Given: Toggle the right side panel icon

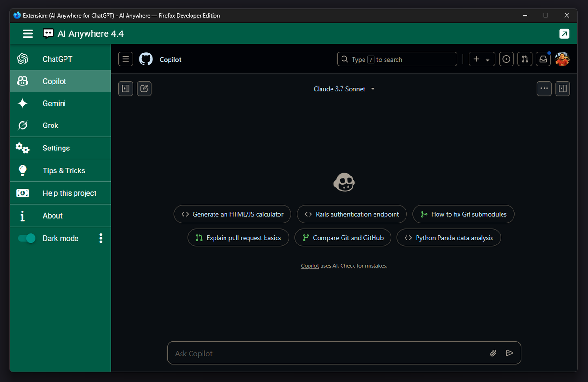Looking at the screenshot, I should (563, 88).
